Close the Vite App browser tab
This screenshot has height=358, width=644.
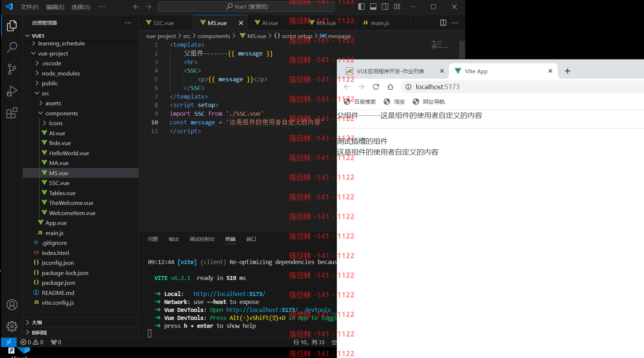550,71
